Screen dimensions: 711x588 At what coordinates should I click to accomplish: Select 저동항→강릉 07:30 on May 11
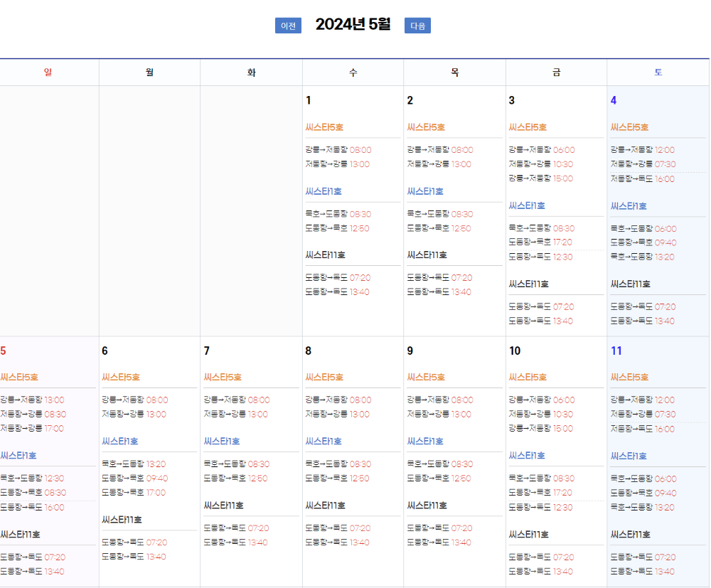(643, 414)
